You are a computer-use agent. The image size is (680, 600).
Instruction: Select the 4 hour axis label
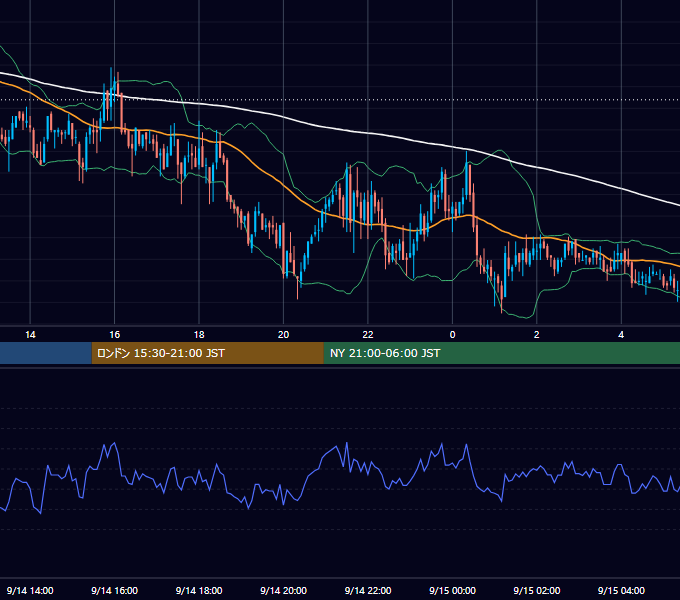pos(621,335)
